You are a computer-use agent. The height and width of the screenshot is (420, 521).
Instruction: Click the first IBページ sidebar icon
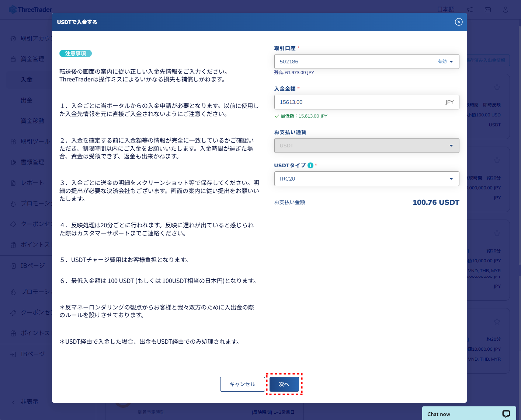pyautogui.click(x=13, y=266)
